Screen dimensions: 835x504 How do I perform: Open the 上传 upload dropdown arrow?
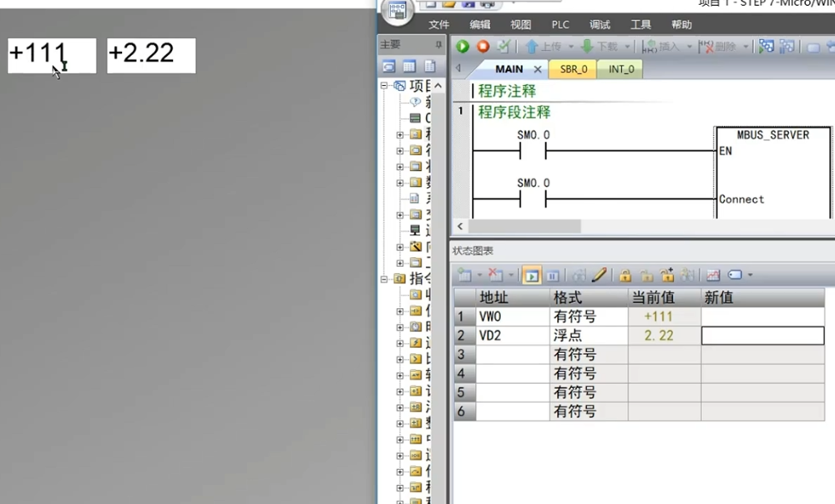click(571, 47)
